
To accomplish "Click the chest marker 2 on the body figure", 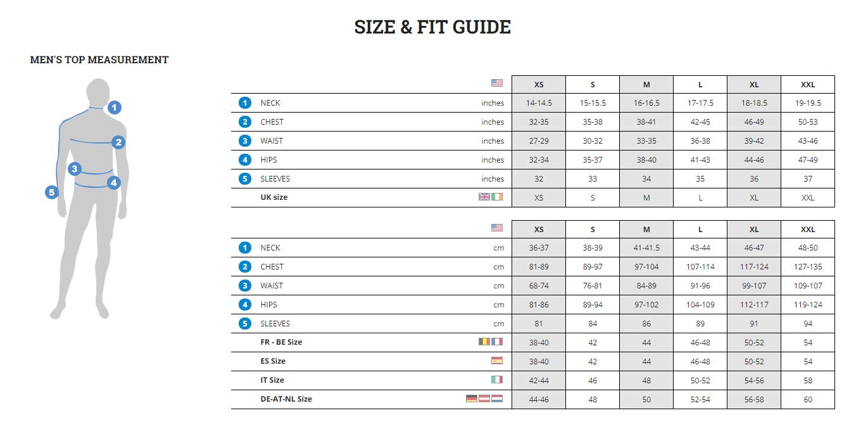I will [118, 142].
